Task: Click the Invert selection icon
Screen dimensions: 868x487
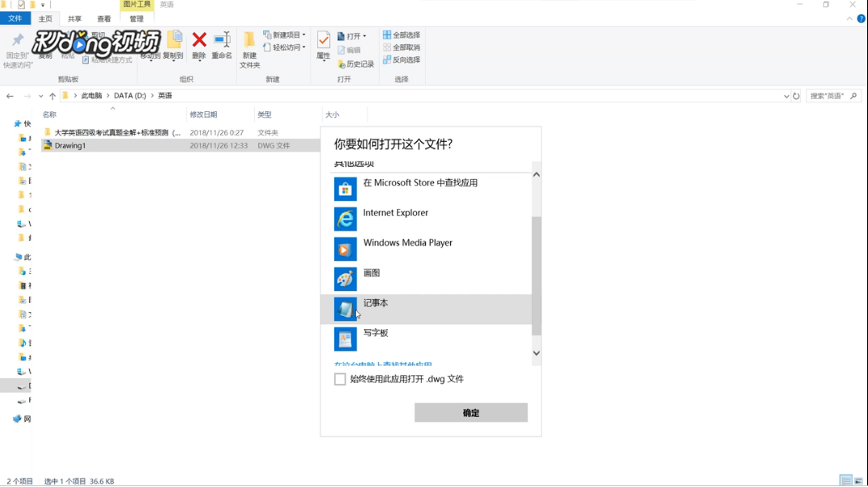Action: click(387, 60)
